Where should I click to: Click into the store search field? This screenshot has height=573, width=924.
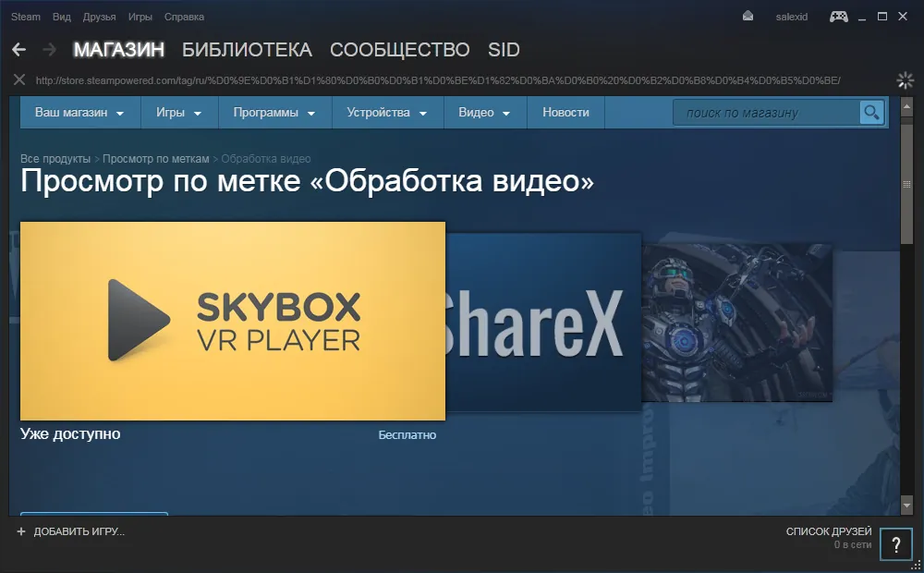pyautogui.click(x=767, y=113)
